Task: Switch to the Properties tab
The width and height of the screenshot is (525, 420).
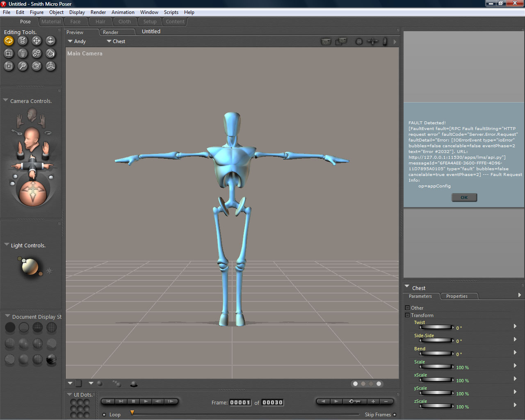Action: (x=457, y=296)
